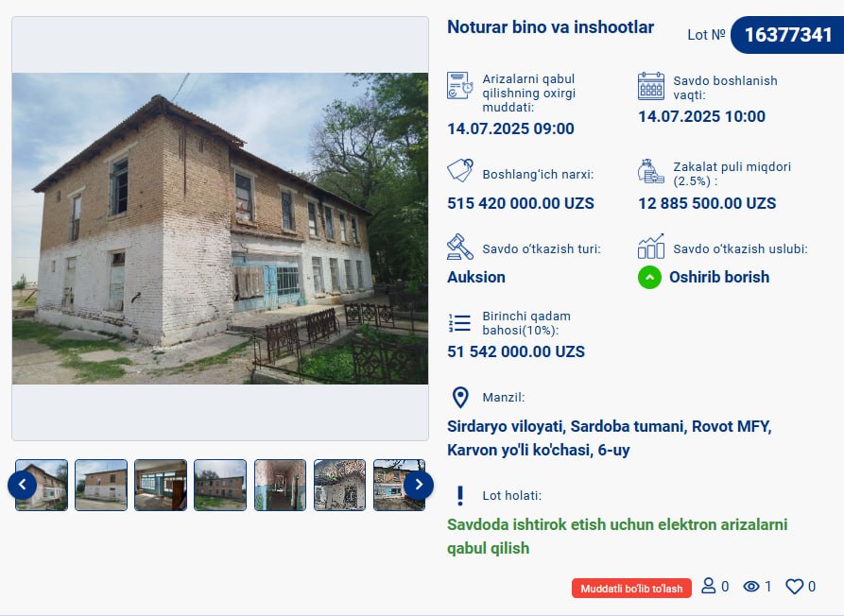Click the participants person icon
The width and height of the screenshot is (844, 616).
(708, 586)
